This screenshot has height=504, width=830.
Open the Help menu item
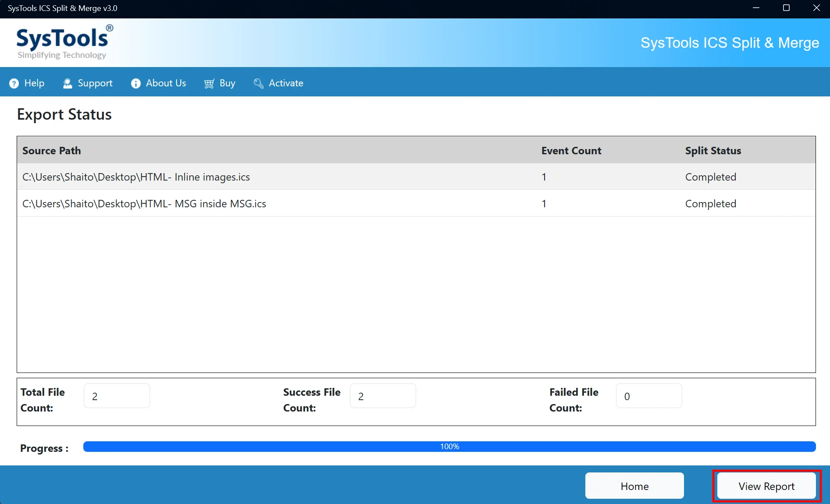click(x=27, y=83)
